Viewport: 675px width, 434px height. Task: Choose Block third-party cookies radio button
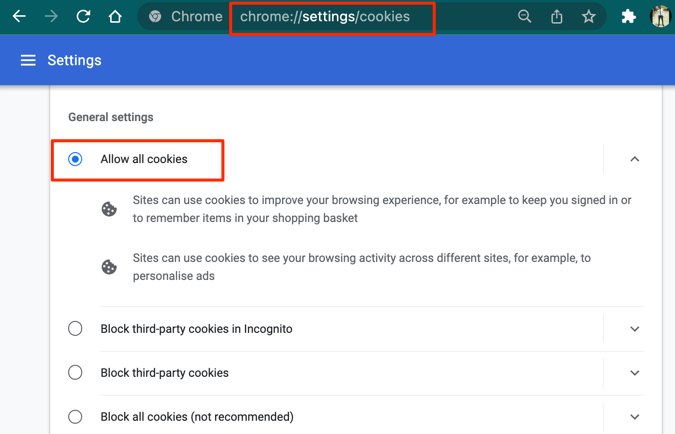pyautogui.click(x=75, y=373)
